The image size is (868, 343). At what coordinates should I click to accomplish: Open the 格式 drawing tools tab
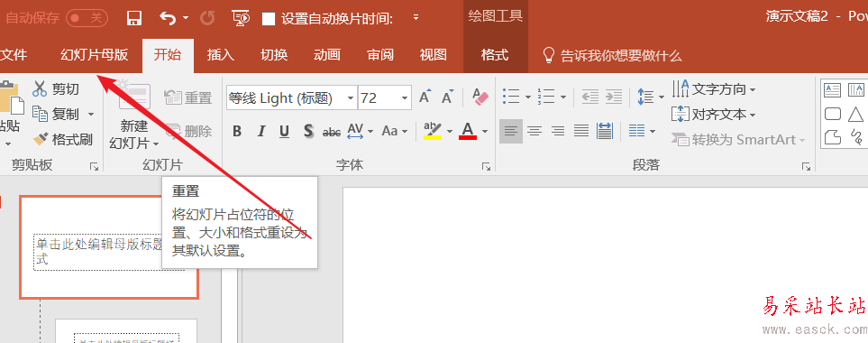click(495, 55)
